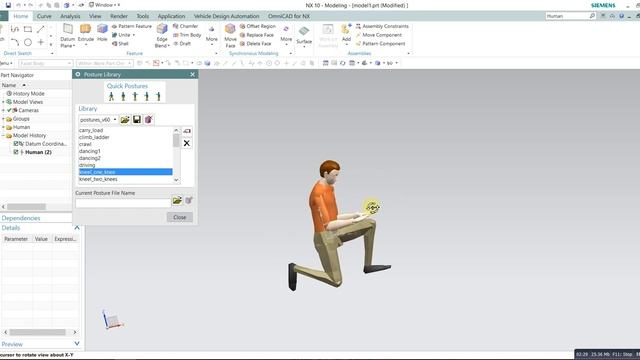The height and width of the screenshot is (360, 640).
Task: Select the circle sketch tool
Action: coord(28,42)
